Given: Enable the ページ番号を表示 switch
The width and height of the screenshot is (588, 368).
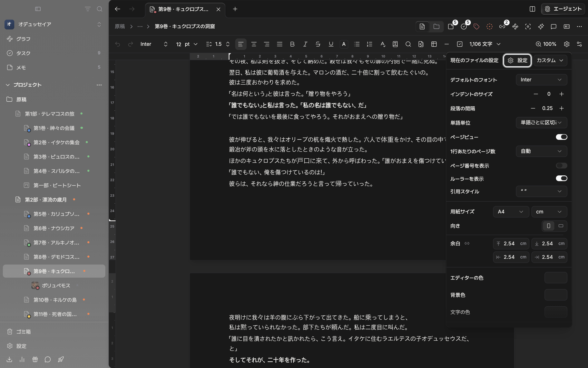Looking at the screenshot, I should click(x=561, y=166).
